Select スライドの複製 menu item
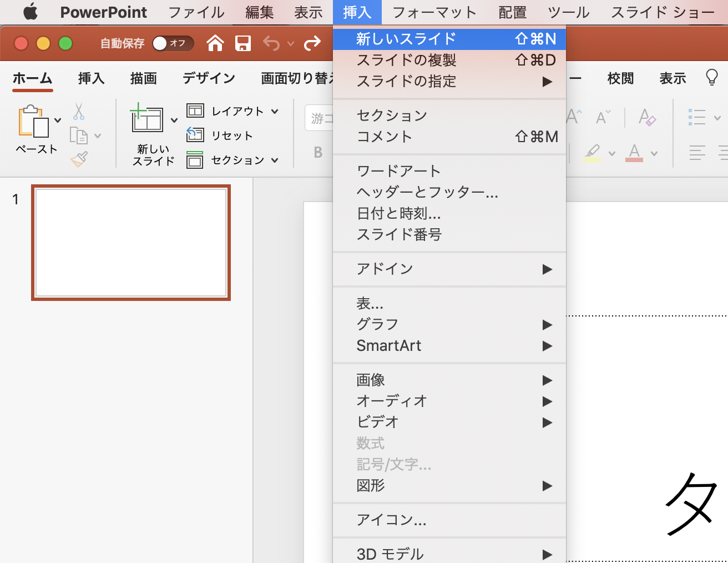This screenshot has width=728, height=563. point(449,60)
